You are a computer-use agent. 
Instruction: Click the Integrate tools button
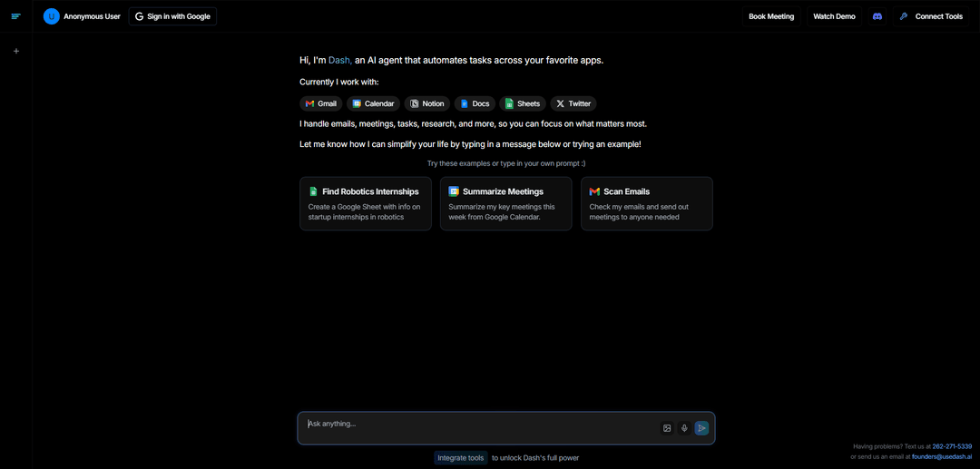[x=461, y=458]
